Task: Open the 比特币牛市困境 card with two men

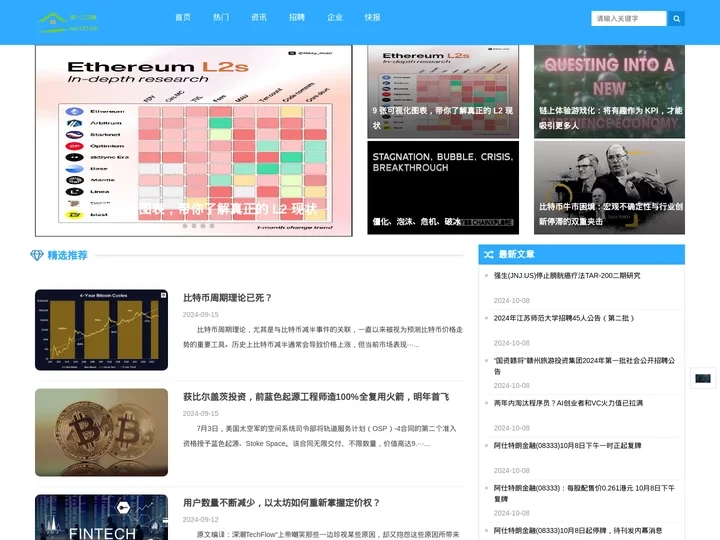Action: tap(609, 187)
